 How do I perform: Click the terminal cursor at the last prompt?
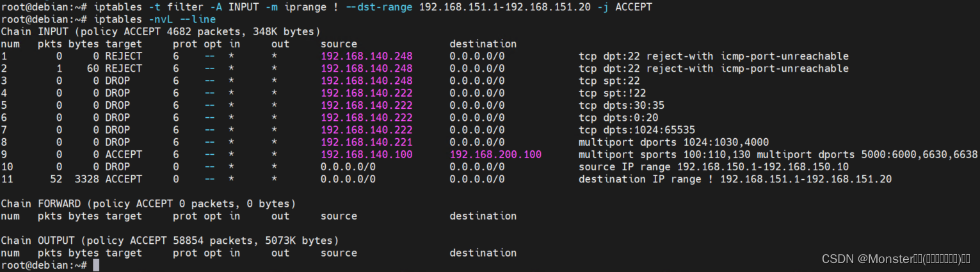(96, 265)
